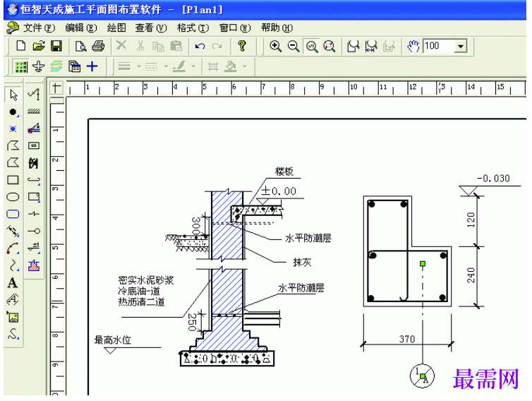Toggle the layers stack icon
532x401 pixels.
[x=56, y=66]
